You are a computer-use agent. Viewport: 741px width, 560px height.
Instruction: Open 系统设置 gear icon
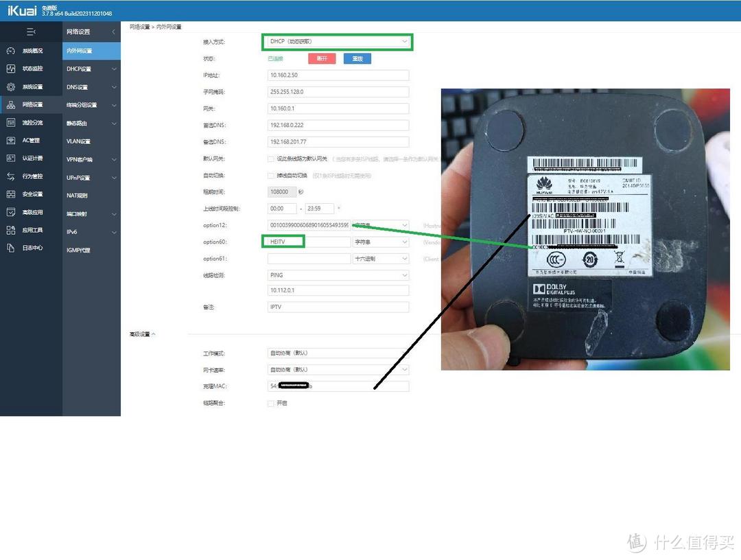tap(11, 87)
